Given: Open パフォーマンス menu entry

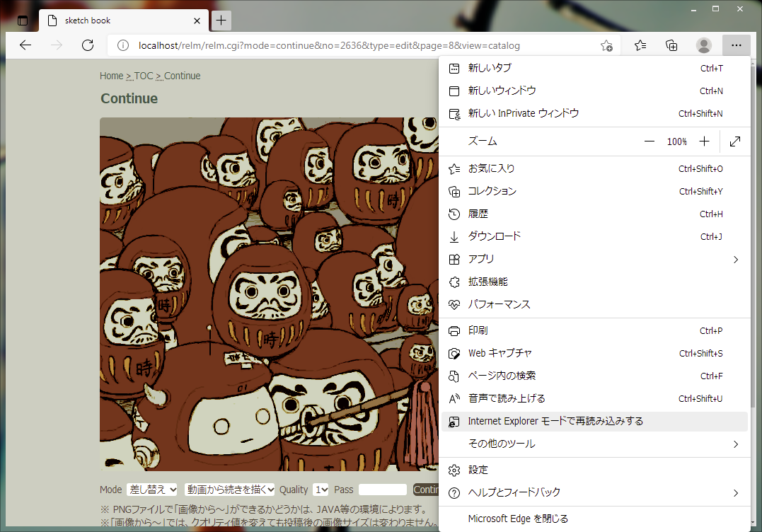Looking at the screenshot, I should coord(594,305).
